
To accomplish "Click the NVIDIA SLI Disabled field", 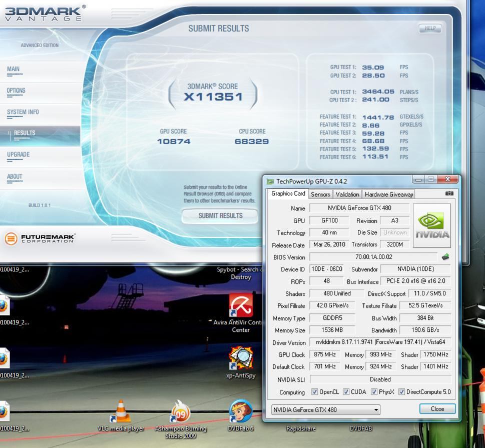I will (x=380, y=379).
